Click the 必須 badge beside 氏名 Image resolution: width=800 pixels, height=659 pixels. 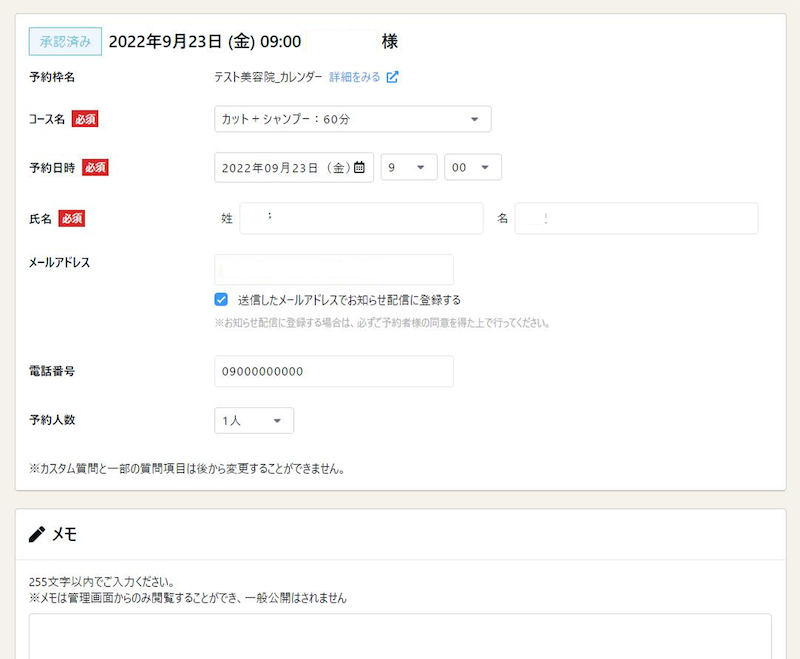coord(72,218)
